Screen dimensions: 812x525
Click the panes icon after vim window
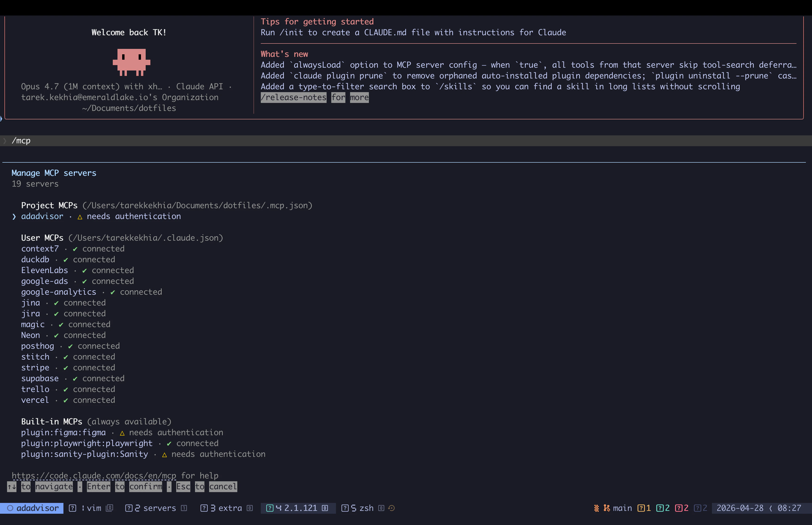[x=109, y=508]
